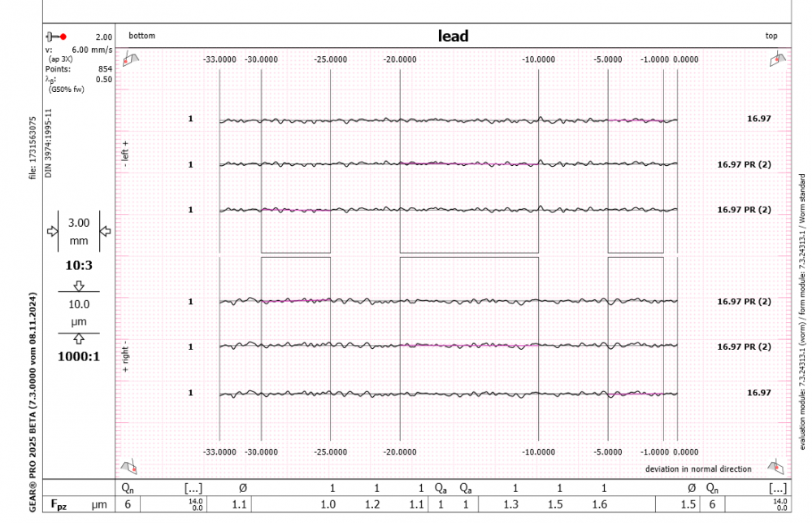Open the Qn quality grade selector
Viewport: 812px width, 523px height.
[x=127, y=486]
